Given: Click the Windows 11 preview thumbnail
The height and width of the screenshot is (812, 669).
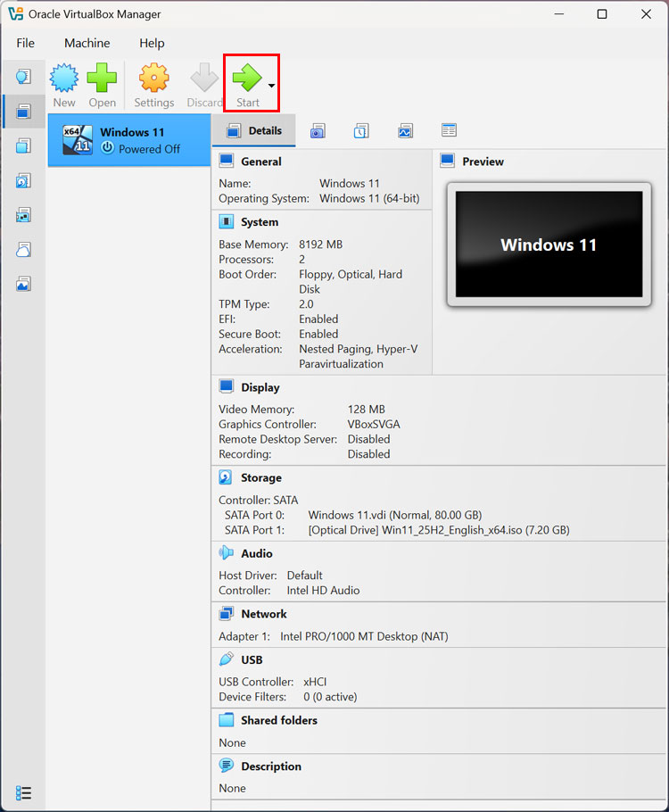Looking at the screenshot, I should point(549,244).
